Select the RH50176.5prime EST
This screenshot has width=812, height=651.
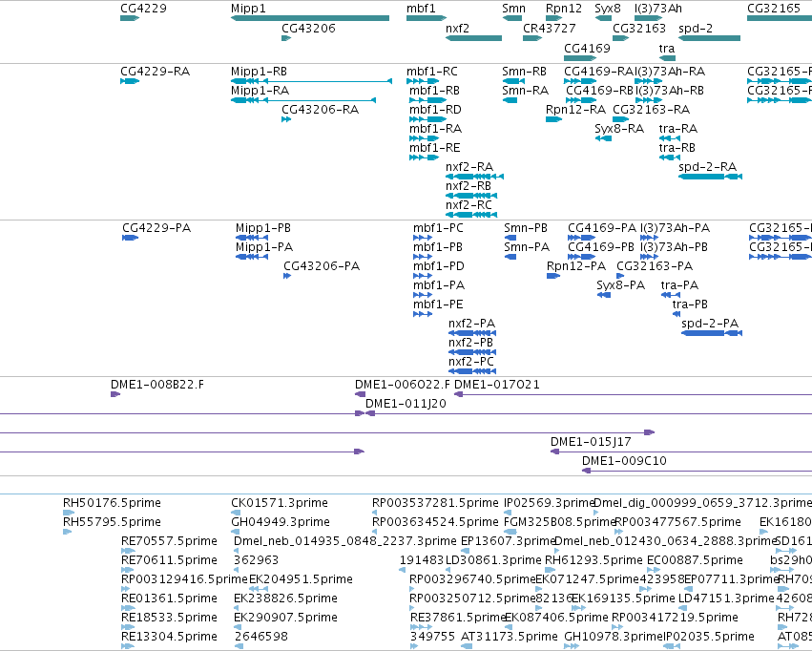click(69, 513)
